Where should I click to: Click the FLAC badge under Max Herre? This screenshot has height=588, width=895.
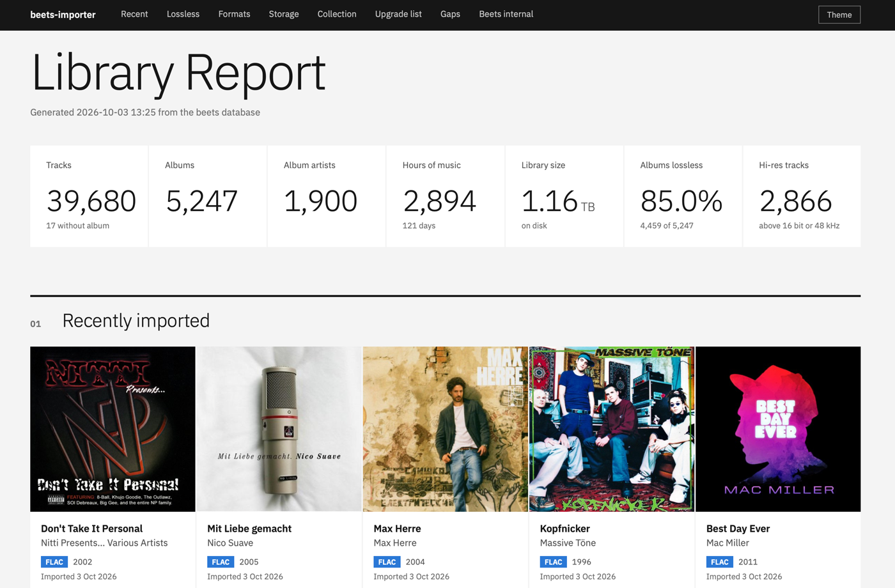[x=387, y=562]
